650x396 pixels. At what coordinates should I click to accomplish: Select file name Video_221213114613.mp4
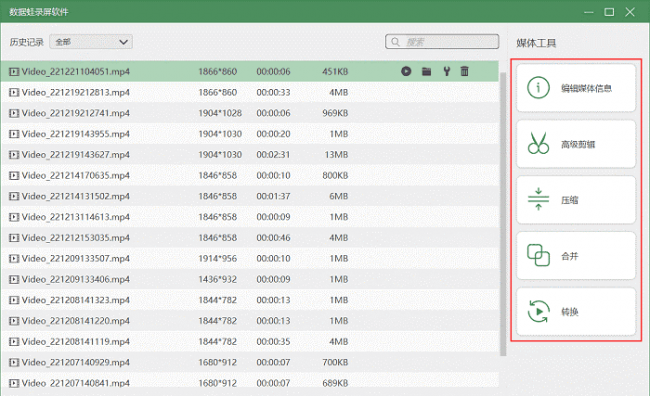(x=75, y=217)
